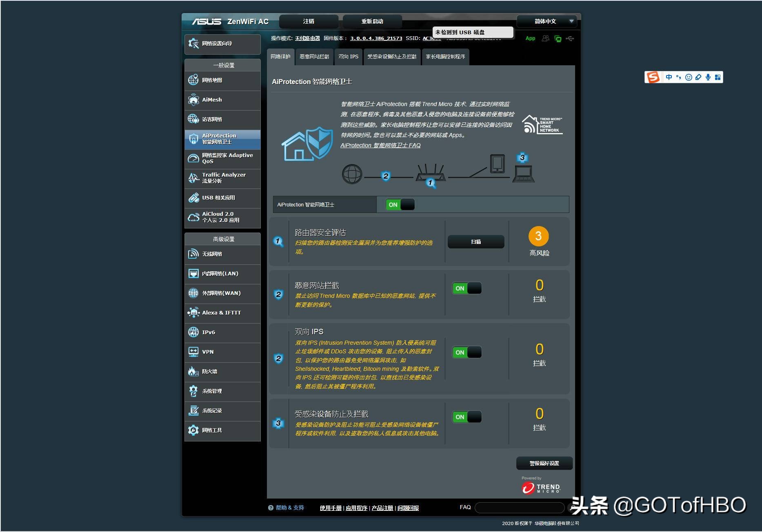
Task: Toggle Sogou punctuation mode icon
Action: (679, 77)
